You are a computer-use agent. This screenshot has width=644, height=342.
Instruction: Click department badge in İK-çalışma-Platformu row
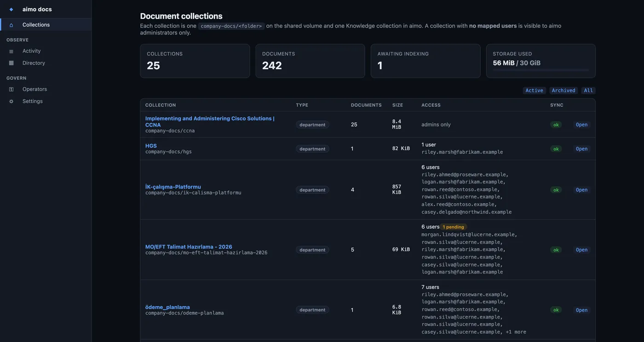coord(312,190)
